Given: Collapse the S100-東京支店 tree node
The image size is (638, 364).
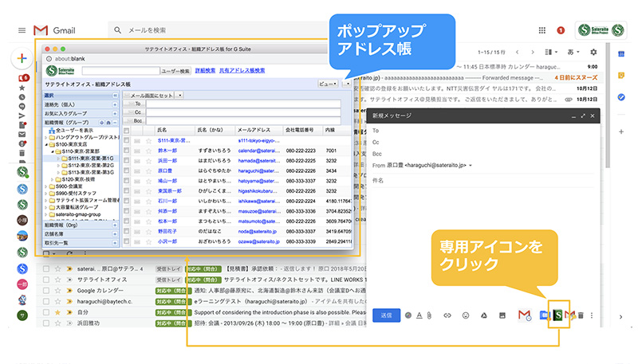Looking at the screenshot, I should (46, 144).
